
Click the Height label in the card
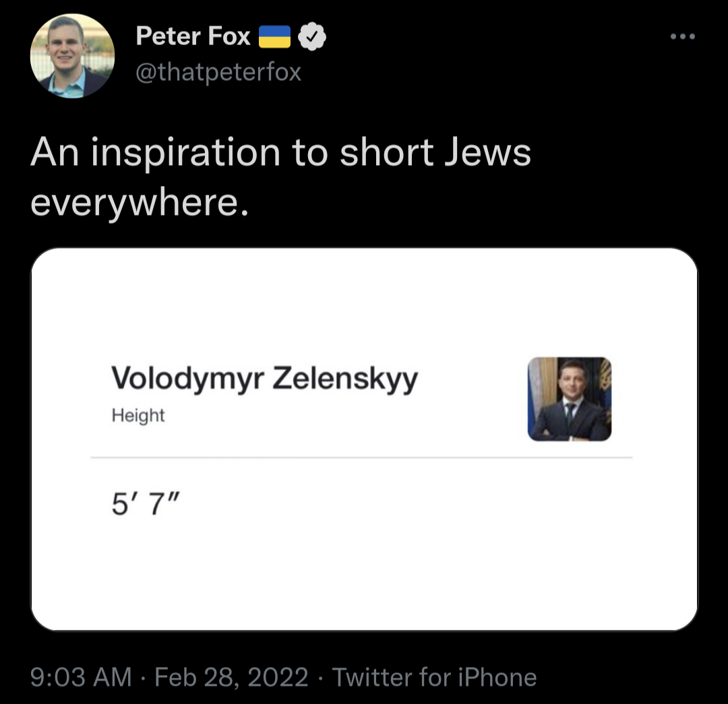[138, 416]
